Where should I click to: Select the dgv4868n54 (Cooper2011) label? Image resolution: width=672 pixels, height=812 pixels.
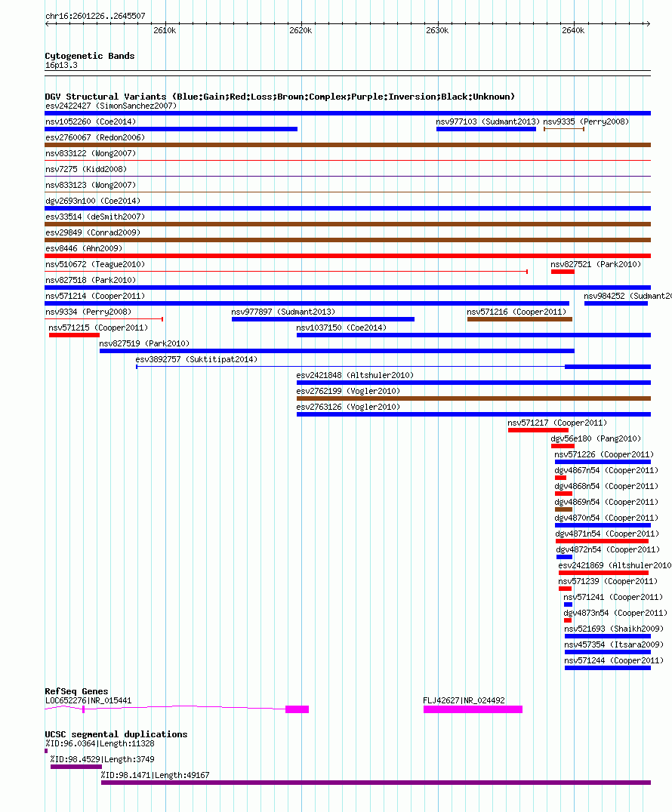coord(606,486)
